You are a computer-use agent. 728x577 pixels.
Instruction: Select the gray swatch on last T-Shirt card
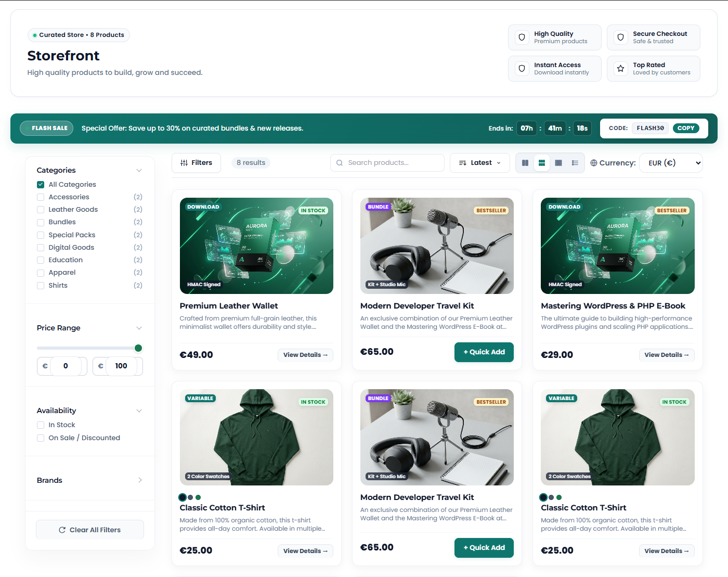(551, 497)
